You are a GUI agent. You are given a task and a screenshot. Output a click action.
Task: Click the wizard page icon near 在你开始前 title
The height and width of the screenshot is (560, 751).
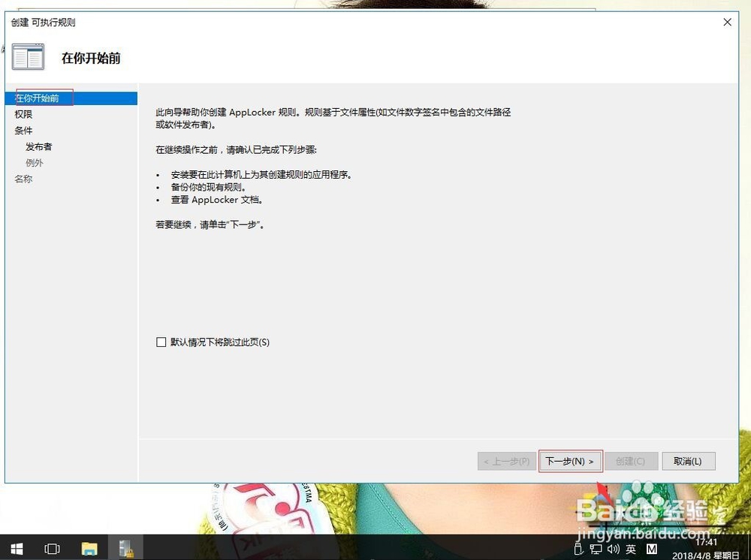pyautogui.click(x=28, y=56)
